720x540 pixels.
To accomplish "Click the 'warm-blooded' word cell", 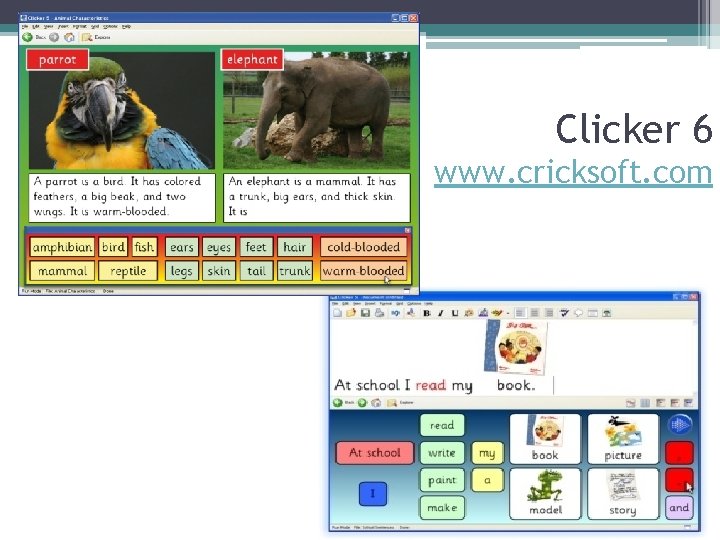I will (363, 271).
